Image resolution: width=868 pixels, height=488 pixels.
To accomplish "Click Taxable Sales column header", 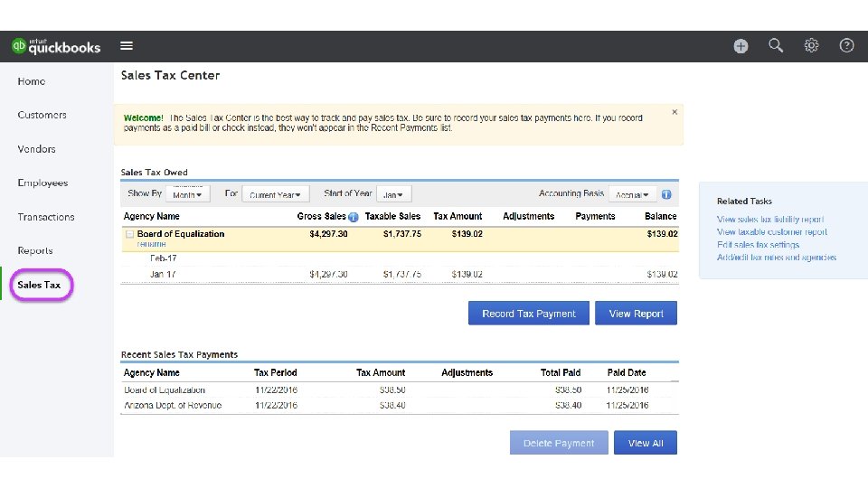I will (392, 216).
